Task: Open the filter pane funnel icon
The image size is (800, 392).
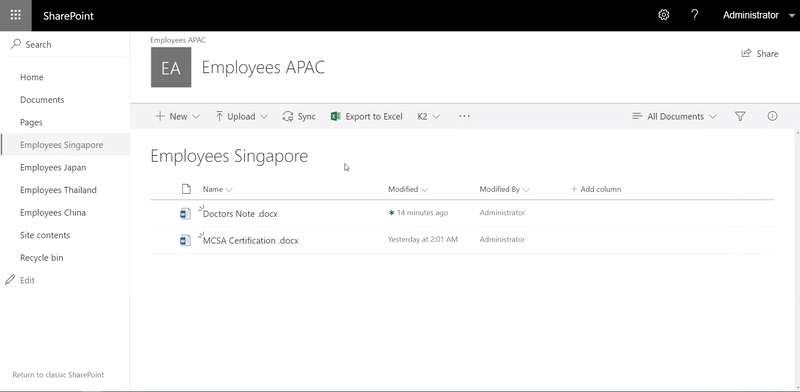Action: tap(740, 116)
